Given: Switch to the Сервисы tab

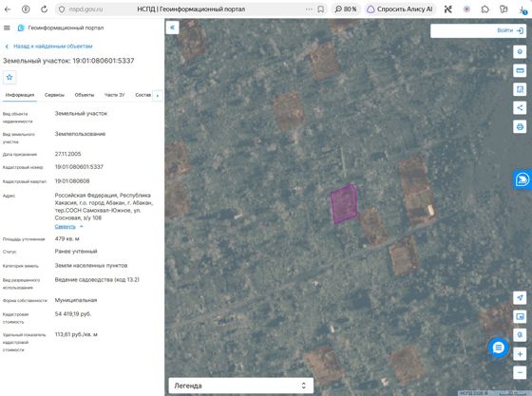Looking at the screenshot, I should pyautogui.click(x=54, y=95).
